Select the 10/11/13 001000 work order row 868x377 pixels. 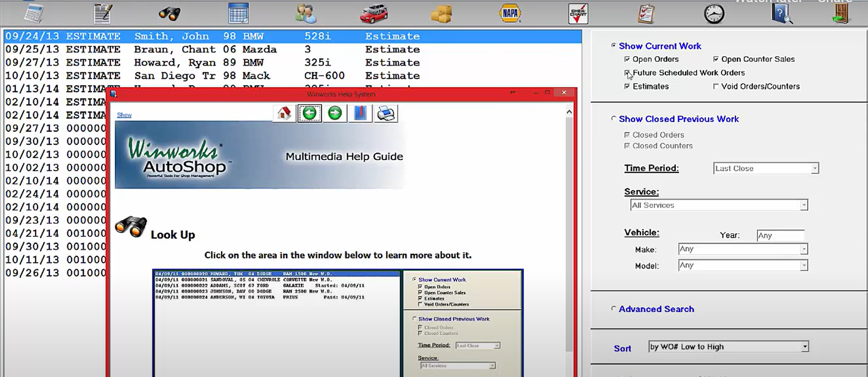[55, 259]
